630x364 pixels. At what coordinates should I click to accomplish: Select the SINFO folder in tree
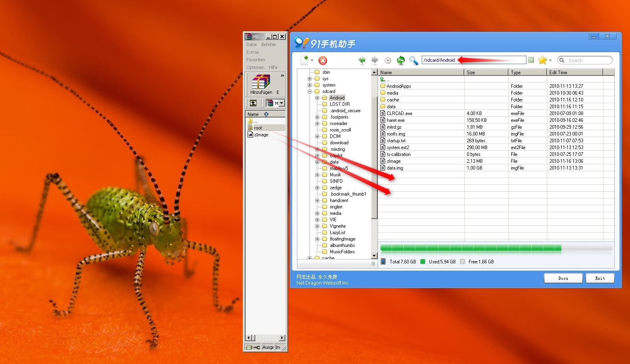pos(336,181)
